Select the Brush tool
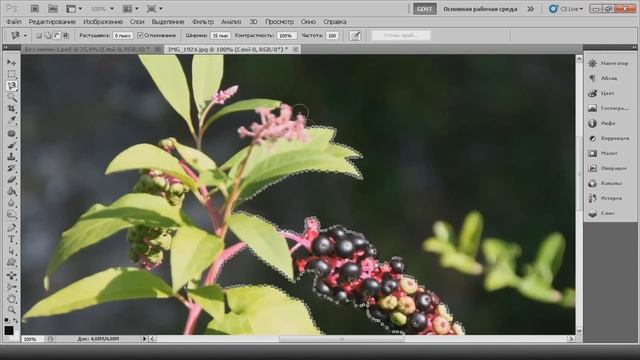640x360 pixels. click(11, 145)
